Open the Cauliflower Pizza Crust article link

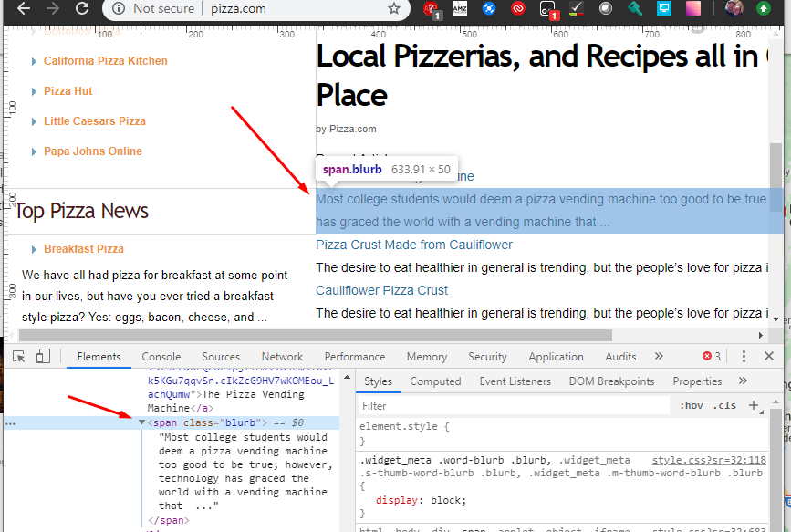coord(382,291)
